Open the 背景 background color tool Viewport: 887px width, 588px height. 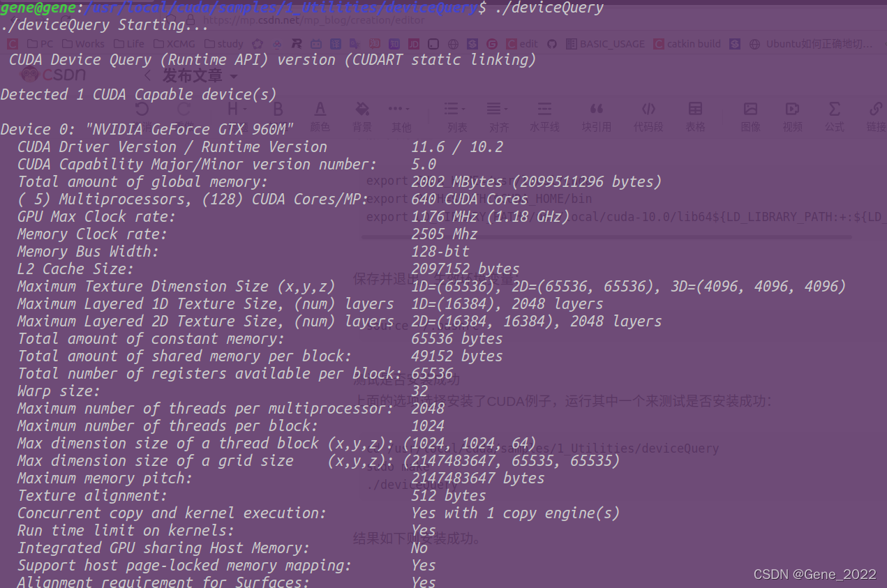tap(362, 116)
